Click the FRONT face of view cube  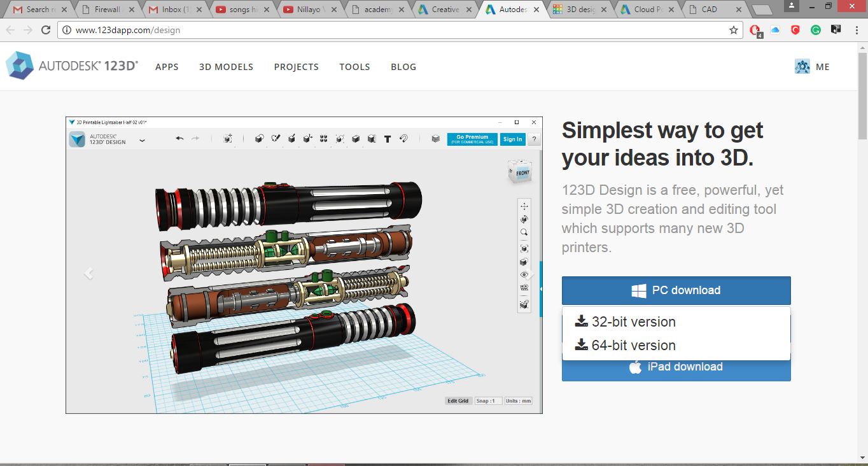coord(522,173)
